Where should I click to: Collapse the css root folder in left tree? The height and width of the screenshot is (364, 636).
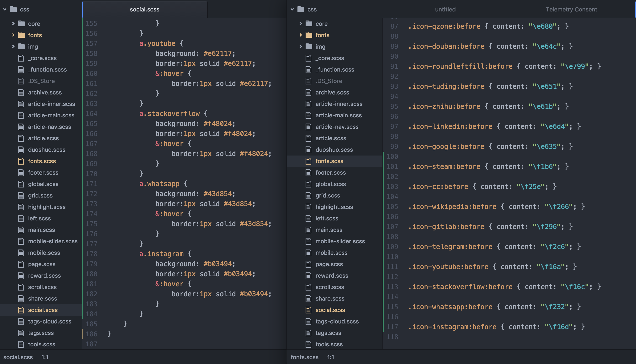(5, 10)
